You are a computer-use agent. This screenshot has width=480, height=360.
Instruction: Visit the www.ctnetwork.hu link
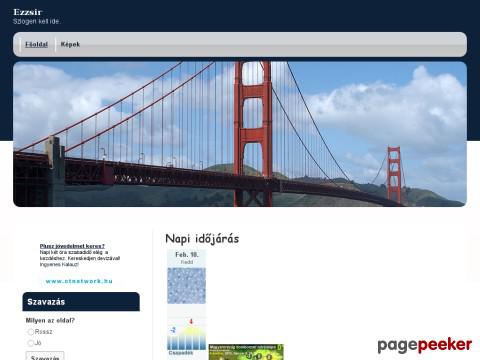(79, 281)
